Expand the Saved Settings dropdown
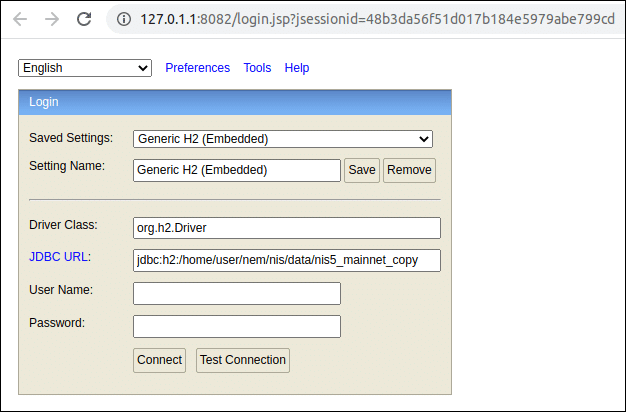Screen dimensions: 626x412 click(283, 139)
